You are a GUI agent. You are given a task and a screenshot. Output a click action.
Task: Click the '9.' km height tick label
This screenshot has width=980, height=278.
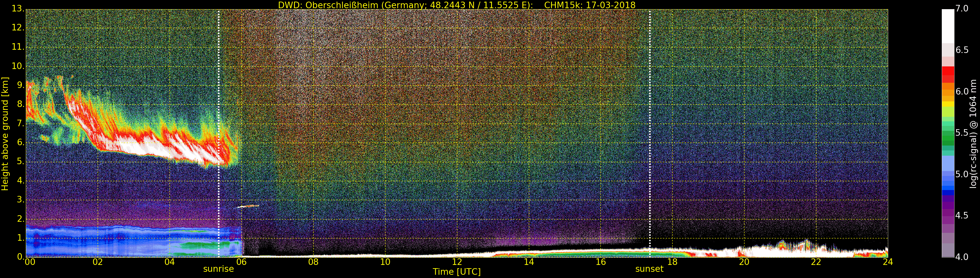(x=20, y=85)
